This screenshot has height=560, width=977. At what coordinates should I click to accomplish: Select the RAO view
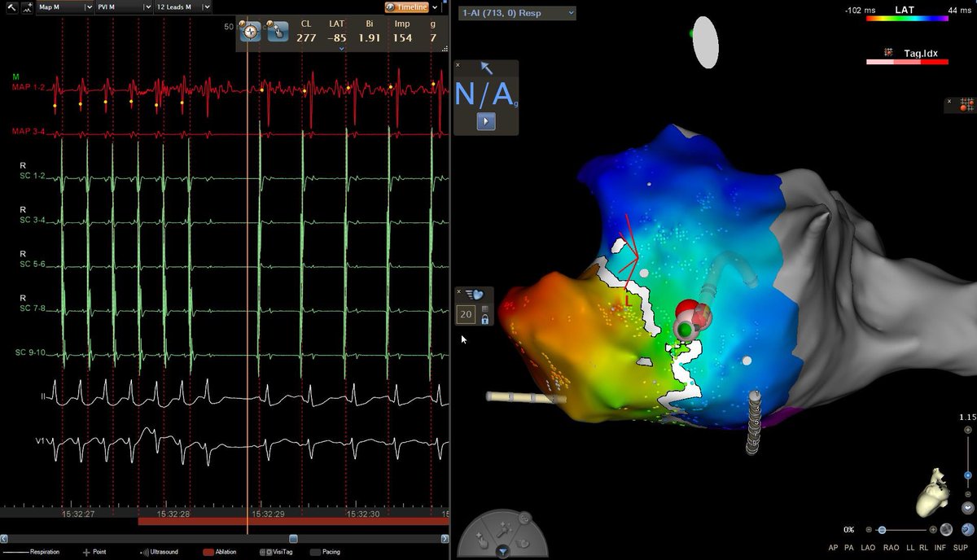[892, 549]
